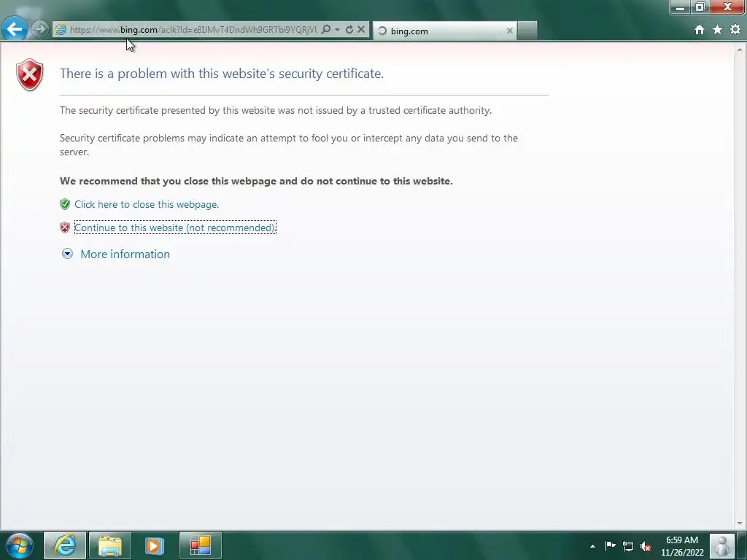Open the Tools gear menu
This screenshot has height=560, width=747.
[x=735, y=29]
